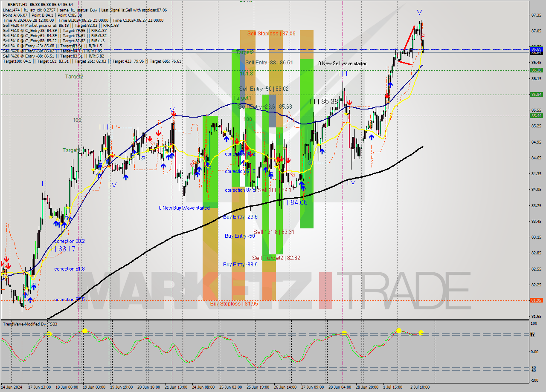Click the red 81.95 stoploss price tag
The width and height of the screenshot is (546, 392).
pyautogui.click(x=537, y=300)
